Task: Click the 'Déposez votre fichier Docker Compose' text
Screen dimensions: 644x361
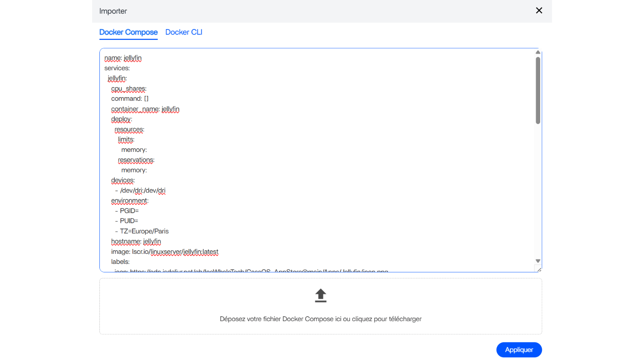Action: 320,319
